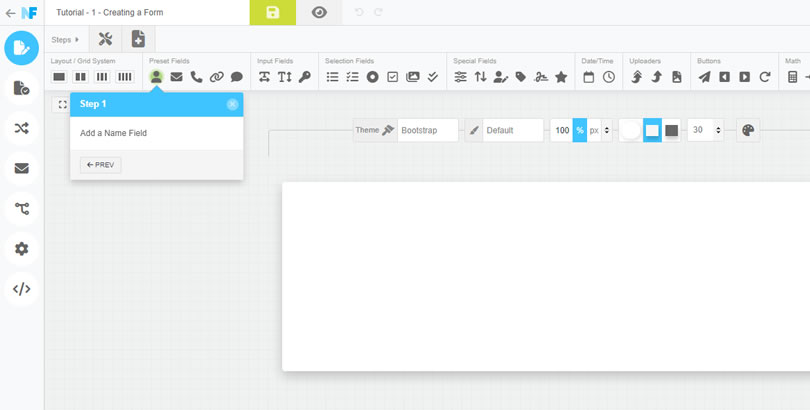Insert a single-line text input field
Image resolution: width=810 pixels, height=410 pixels.
[264, 77]
